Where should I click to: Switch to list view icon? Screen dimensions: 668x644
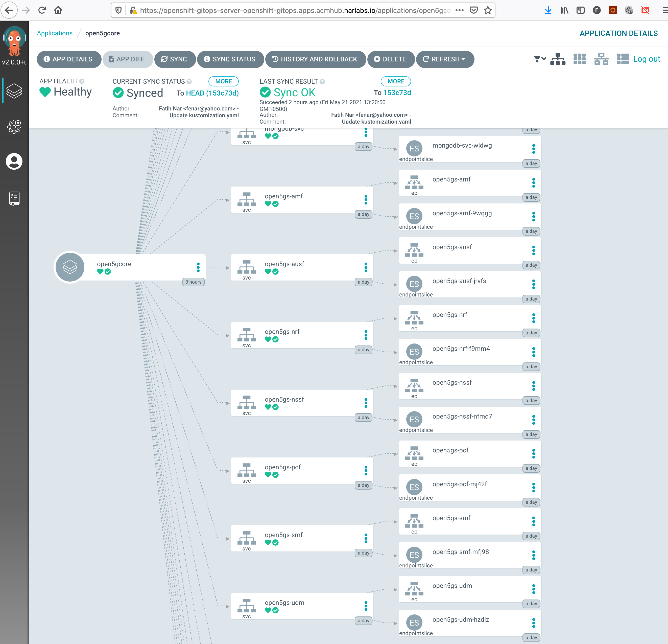(623, 59)
